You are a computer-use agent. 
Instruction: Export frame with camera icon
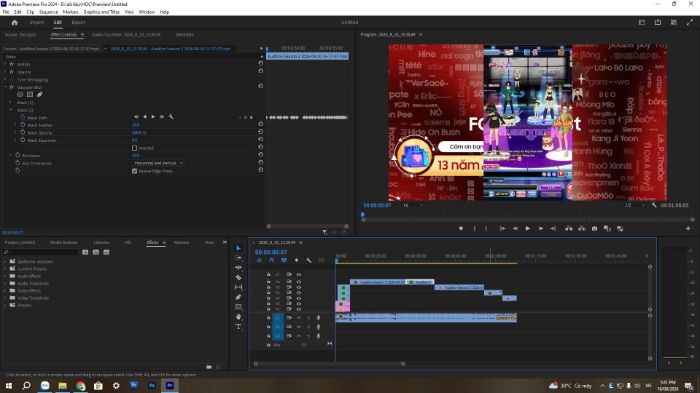tap(595, 229)
